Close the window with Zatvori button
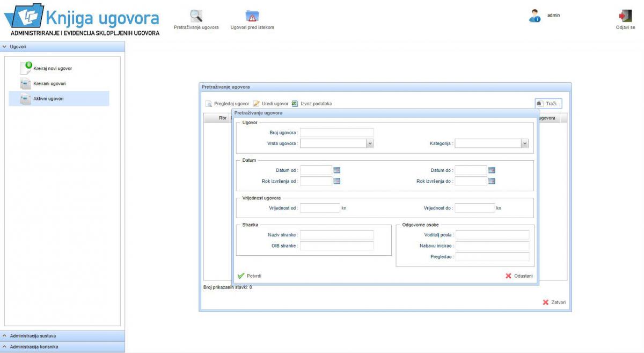 pyautogui.click(x=554, y=302)
